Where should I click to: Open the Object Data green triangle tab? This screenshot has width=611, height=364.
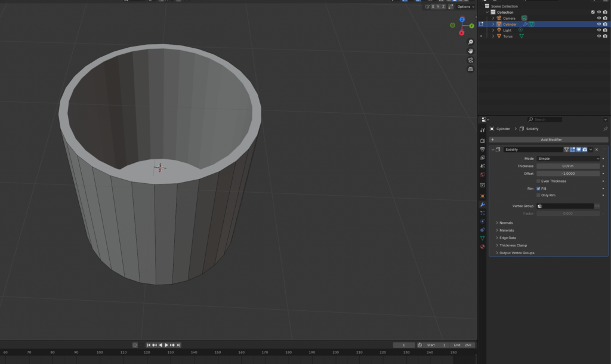tap(482, 238)
